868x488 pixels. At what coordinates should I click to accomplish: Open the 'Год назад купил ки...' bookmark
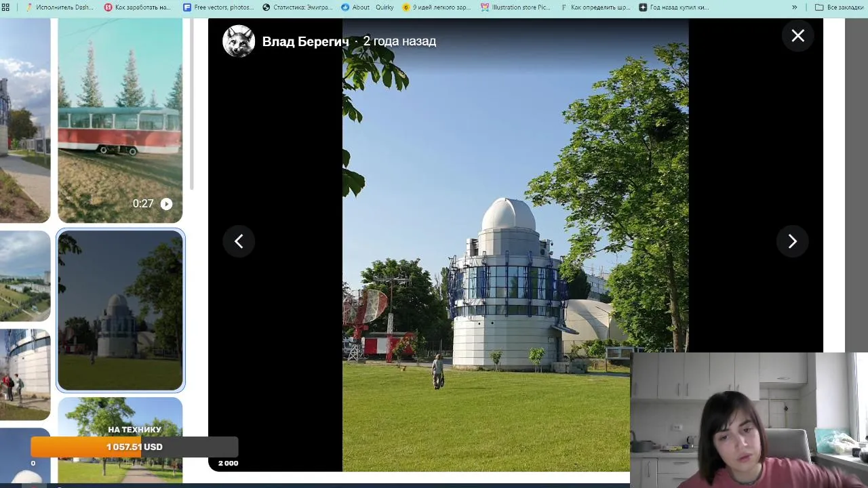[x=674, y=7]
